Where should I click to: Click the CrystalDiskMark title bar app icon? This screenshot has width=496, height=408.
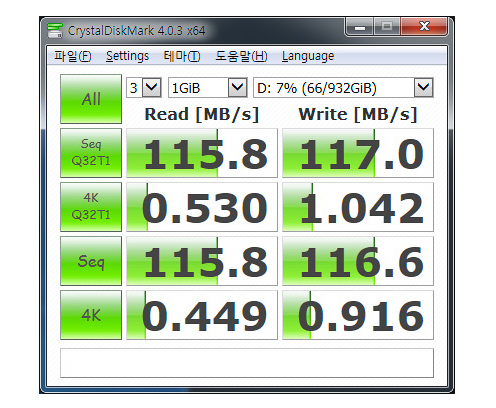tap(55, 30)
